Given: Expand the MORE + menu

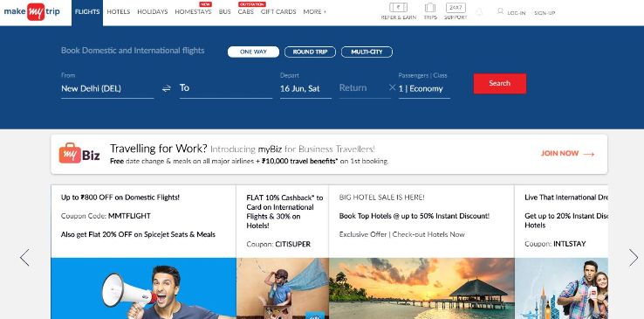Looking at the screenshot, I should click(x=315, y=12).
